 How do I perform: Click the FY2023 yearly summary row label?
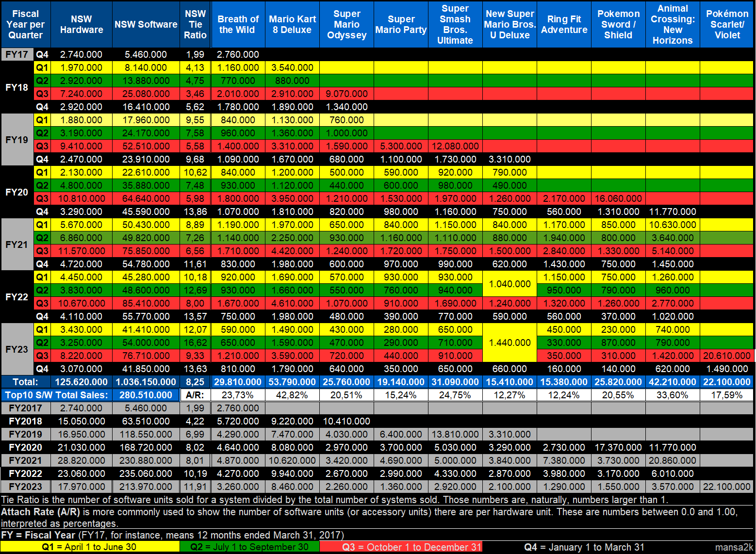pyautogui.click(x=25, y=487)
